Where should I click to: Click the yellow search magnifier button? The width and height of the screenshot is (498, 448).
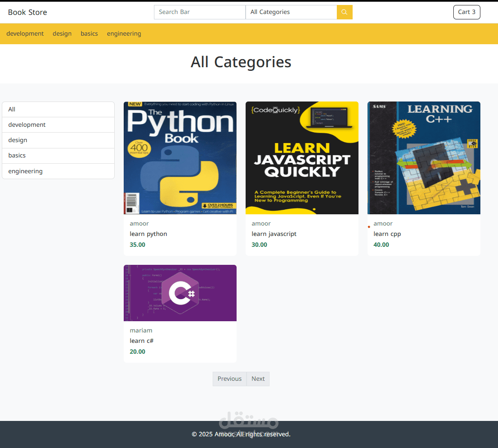[x=344, y=12]
